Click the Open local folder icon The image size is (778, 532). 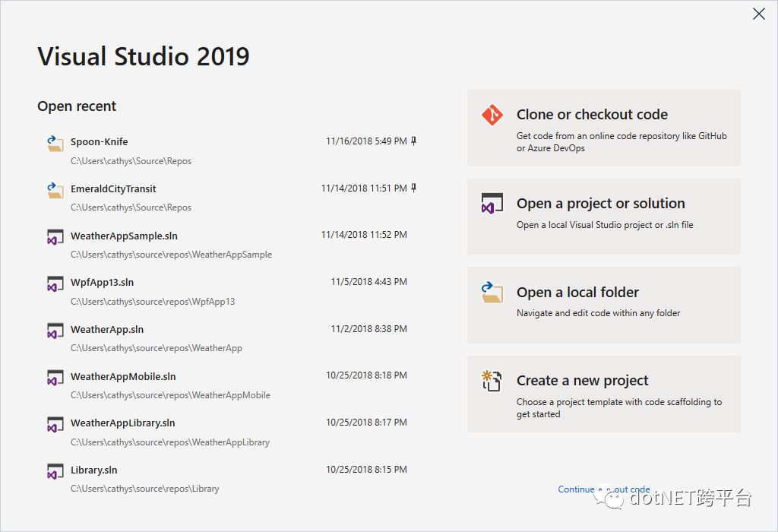coord(492,293)
